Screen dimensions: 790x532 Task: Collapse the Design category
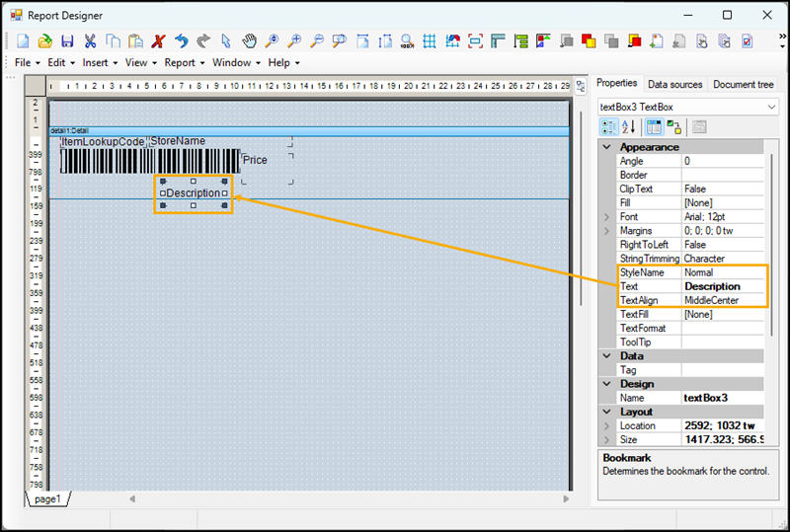(607, 384)
